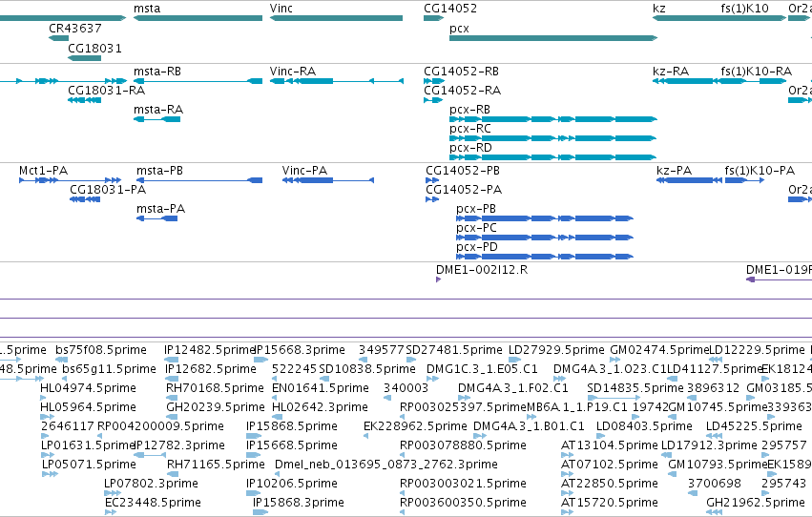Select the CG14052 gene arrow glyph
The height and width of the screenshot is (517, 812).
pyautogui.click(x=433, y=18)
